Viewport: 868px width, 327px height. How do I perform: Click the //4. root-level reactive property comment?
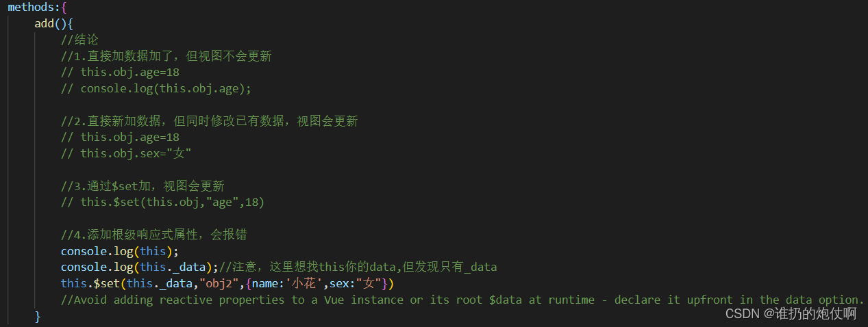154,235
